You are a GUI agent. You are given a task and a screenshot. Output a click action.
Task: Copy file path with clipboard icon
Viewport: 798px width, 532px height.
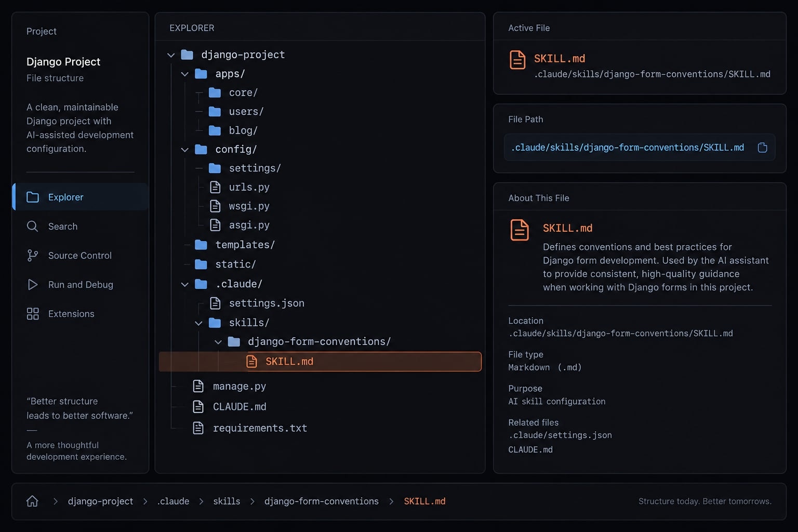tap(762, 148)
